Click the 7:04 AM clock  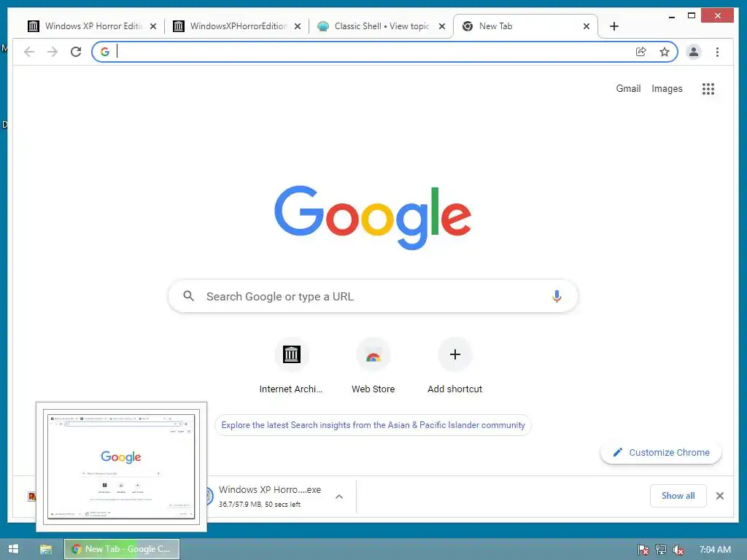click(x=715, y=550)
